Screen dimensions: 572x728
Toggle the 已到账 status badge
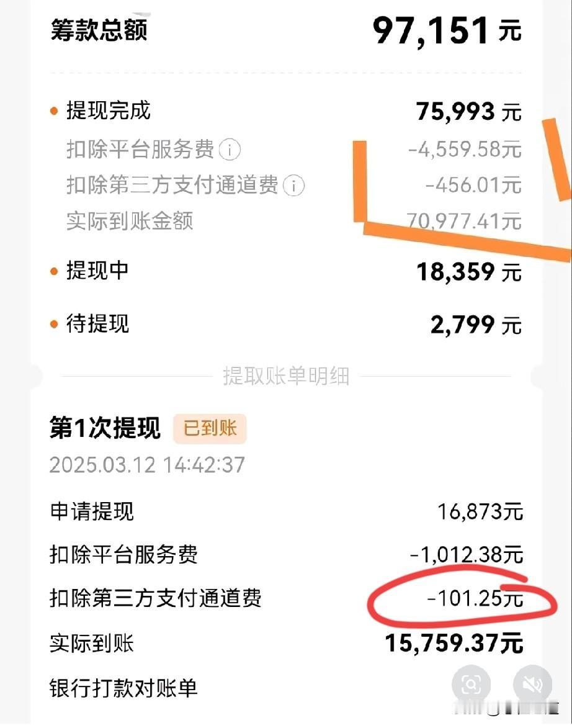coord(210,428)
